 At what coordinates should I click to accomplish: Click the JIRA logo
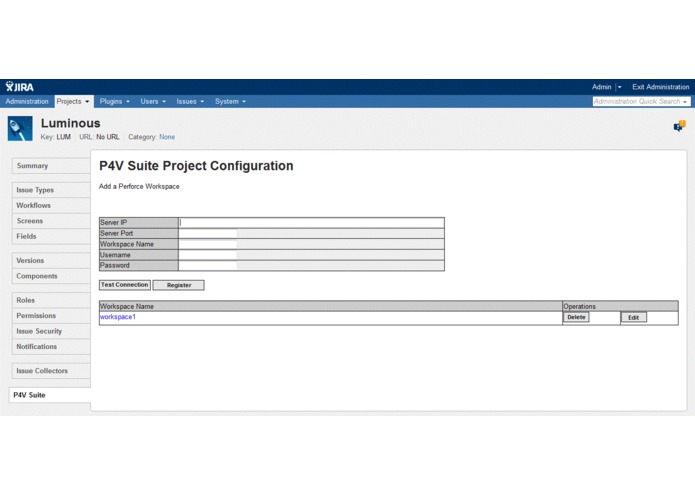pyautogui.click(x=20, y=86)
